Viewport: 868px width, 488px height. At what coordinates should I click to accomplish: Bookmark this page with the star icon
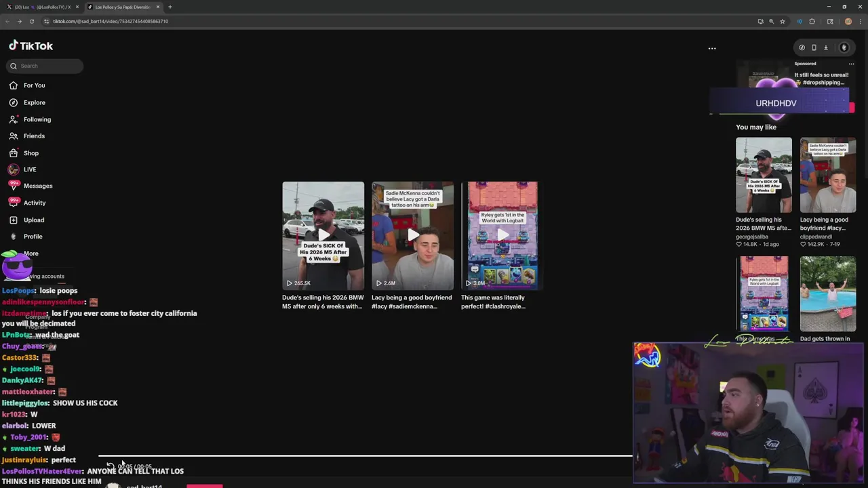pos(783,21)
